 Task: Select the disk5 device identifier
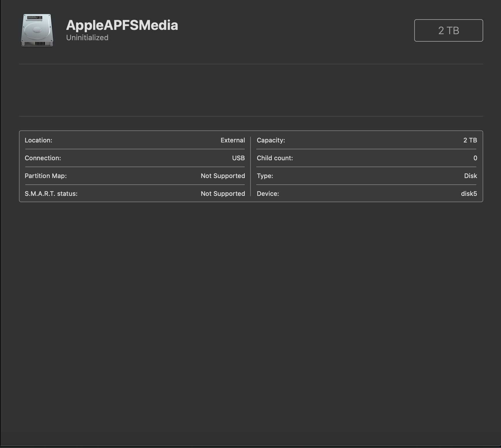469,194
